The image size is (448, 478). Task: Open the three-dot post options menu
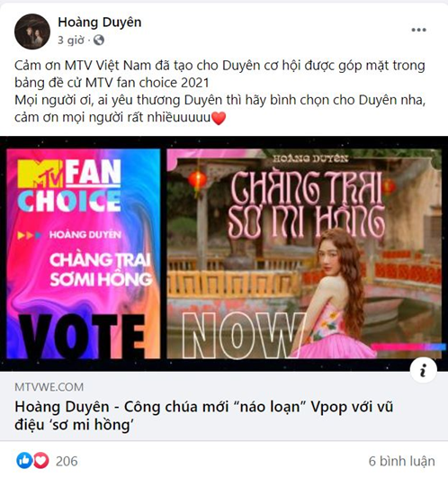coord(418,30)
